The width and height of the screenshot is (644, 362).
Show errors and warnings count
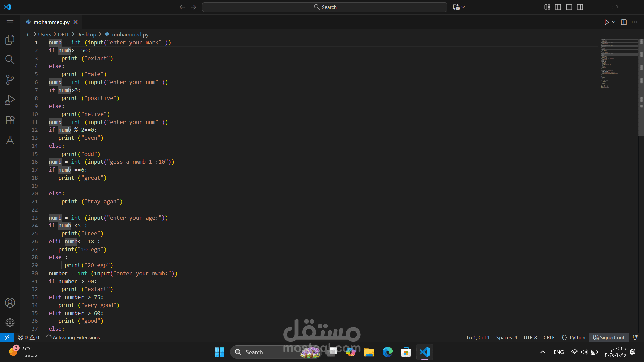click(29, 337)
